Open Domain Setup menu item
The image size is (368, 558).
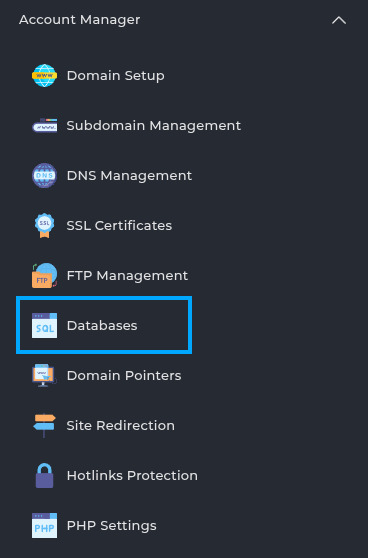click(x=116, y=75)
